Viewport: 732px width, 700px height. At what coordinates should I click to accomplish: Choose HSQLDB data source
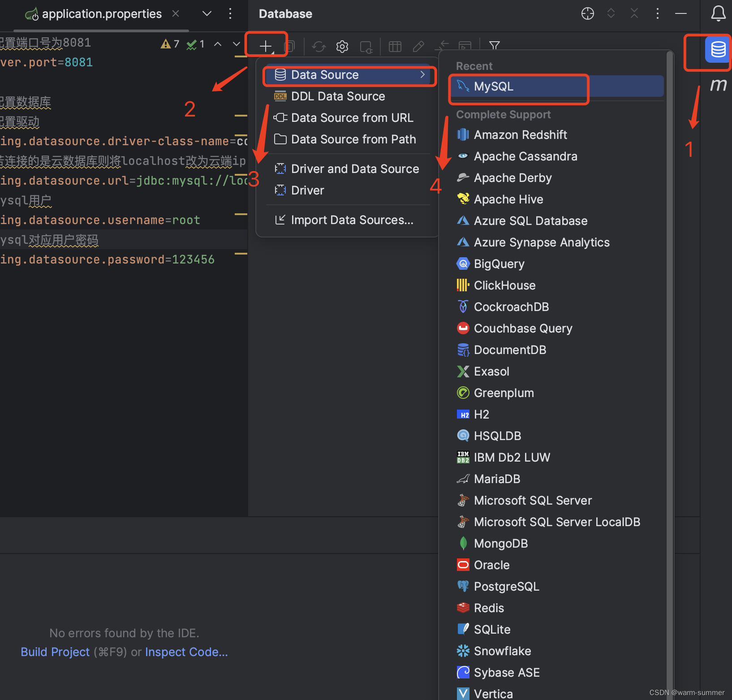click(557, 436)
